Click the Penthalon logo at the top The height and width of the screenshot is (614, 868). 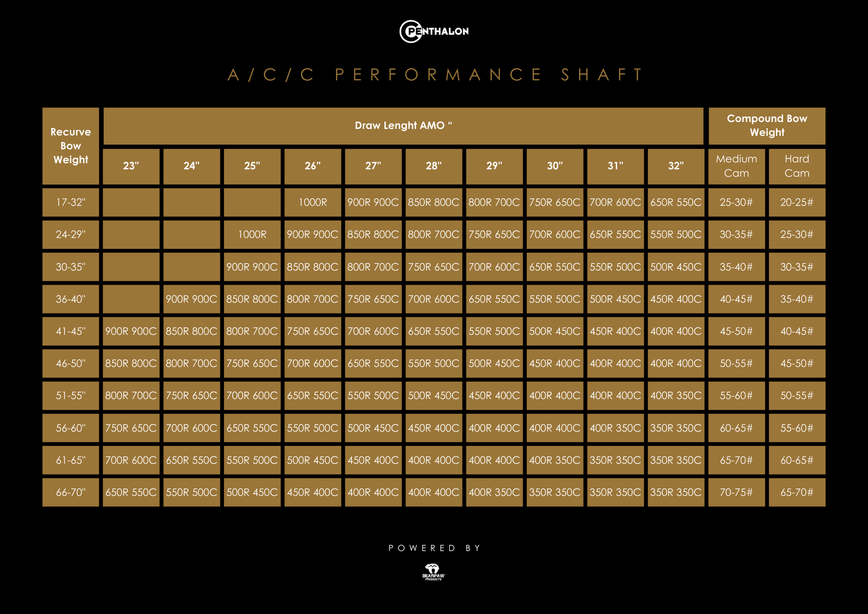(434, 31)
